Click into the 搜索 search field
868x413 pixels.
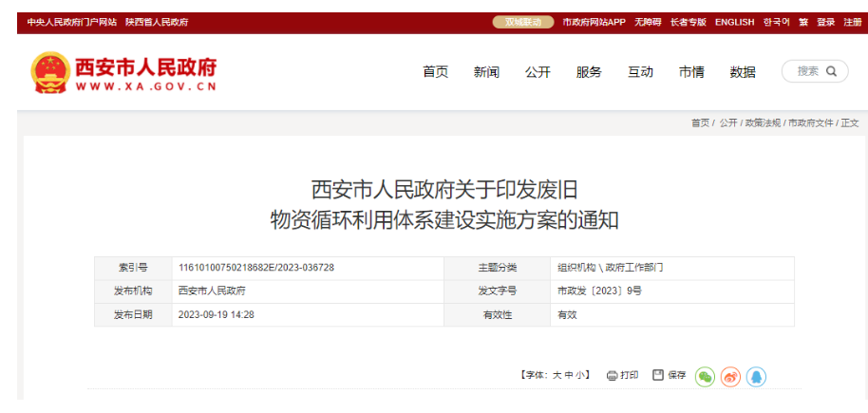point(807,71)
